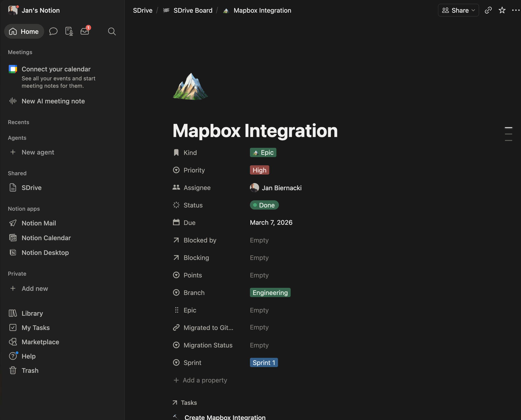The width and height of the screenshot is (521, 420).
Task: Click the Due calendar icon
Action: [x=176, y=222]
